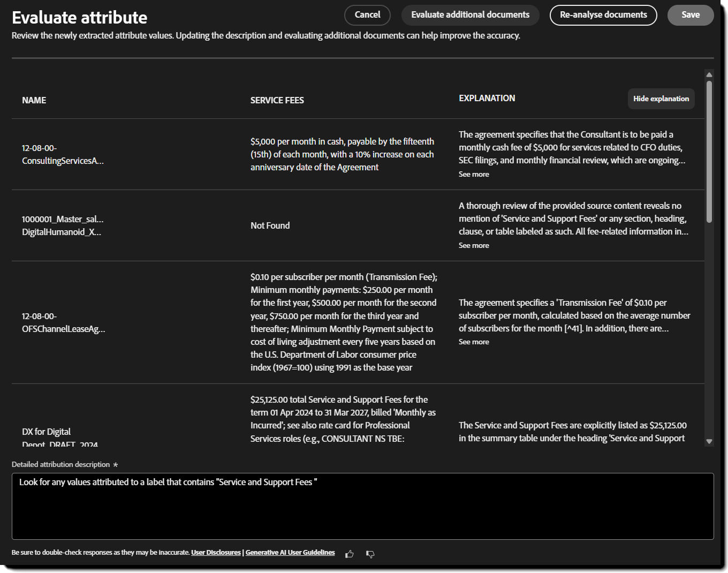Save the evaluated attribute
Image resolution: width=728 pixels, height=573 pixels.
click(690, 15)
